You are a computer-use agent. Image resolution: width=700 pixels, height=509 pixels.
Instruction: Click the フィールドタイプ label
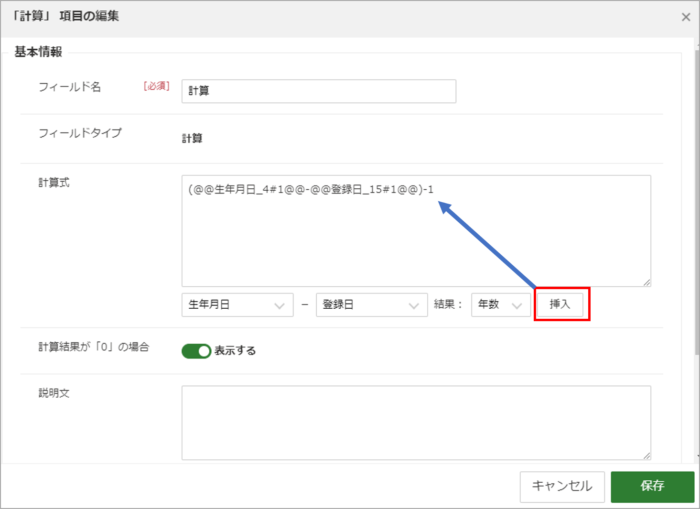pyautogui.click(x=80, y=133)
